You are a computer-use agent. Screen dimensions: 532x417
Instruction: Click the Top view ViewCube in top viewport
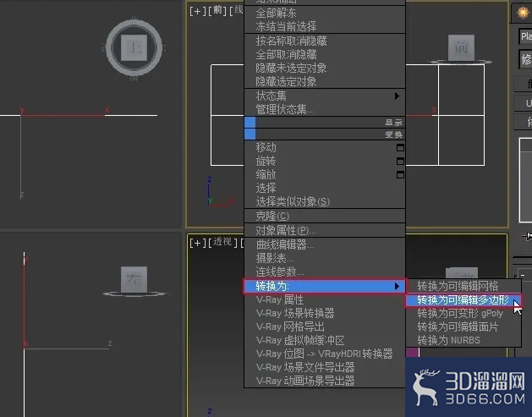tap(134, 47)
